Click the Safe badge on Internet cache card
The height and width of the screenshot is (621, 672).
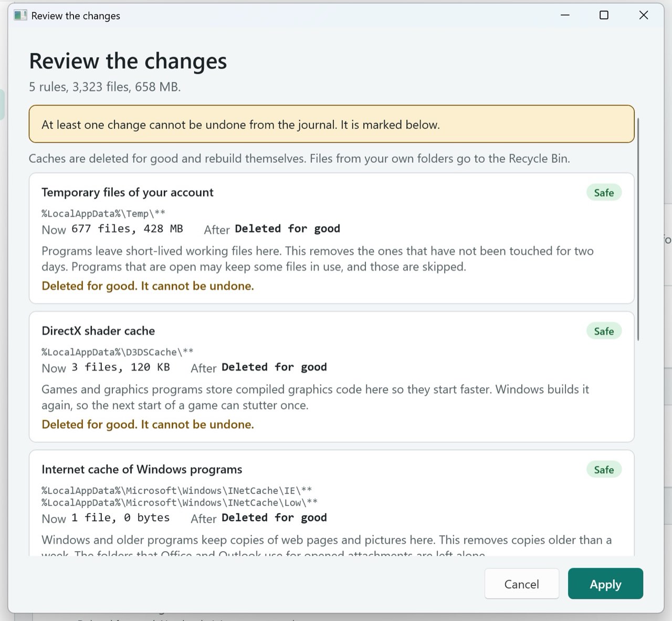[604, 470]
